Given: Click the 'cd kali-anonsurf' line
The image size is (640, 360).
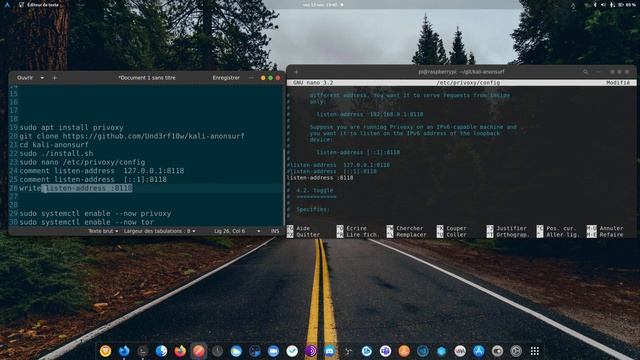Looking at the screenshot, I should coord(54,144).
